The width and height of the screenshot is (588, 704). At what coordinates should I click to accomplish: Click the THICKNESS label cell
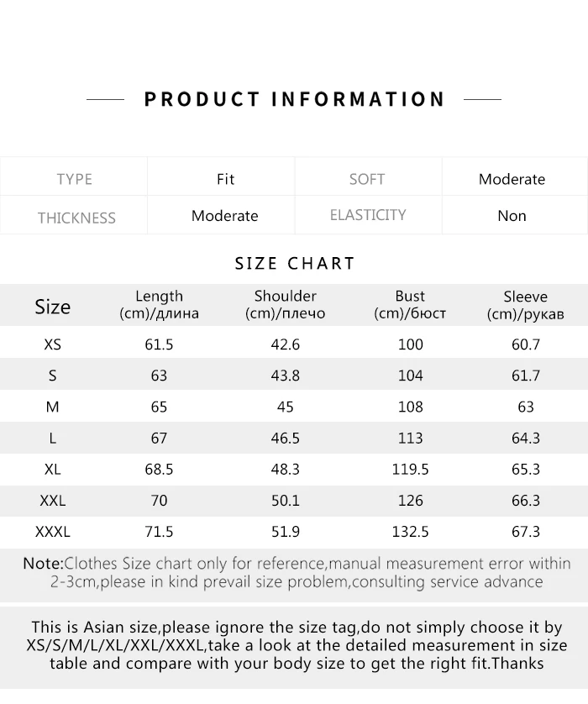click(x=76, y=218)
